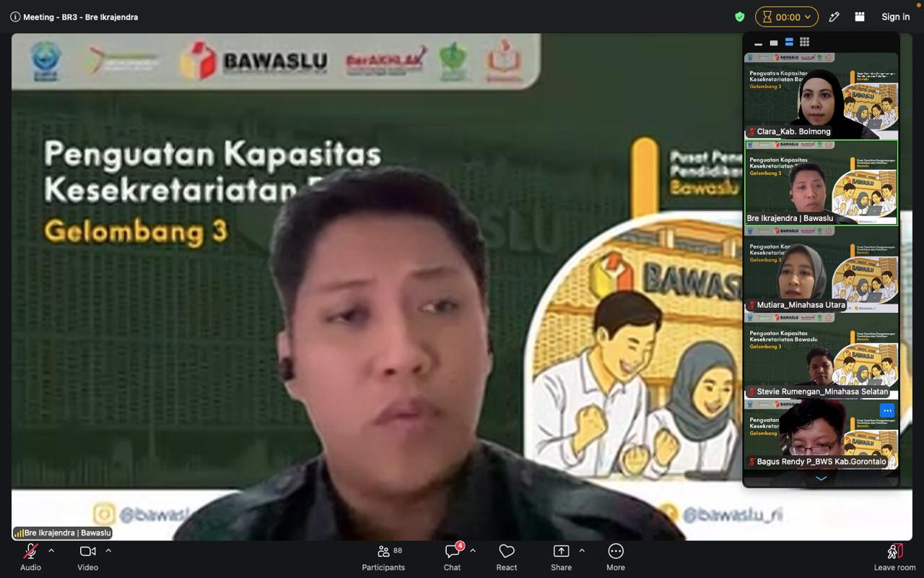Open the AI pen annotation tool
Screen dimensions: 924x578
click(834, 17)
